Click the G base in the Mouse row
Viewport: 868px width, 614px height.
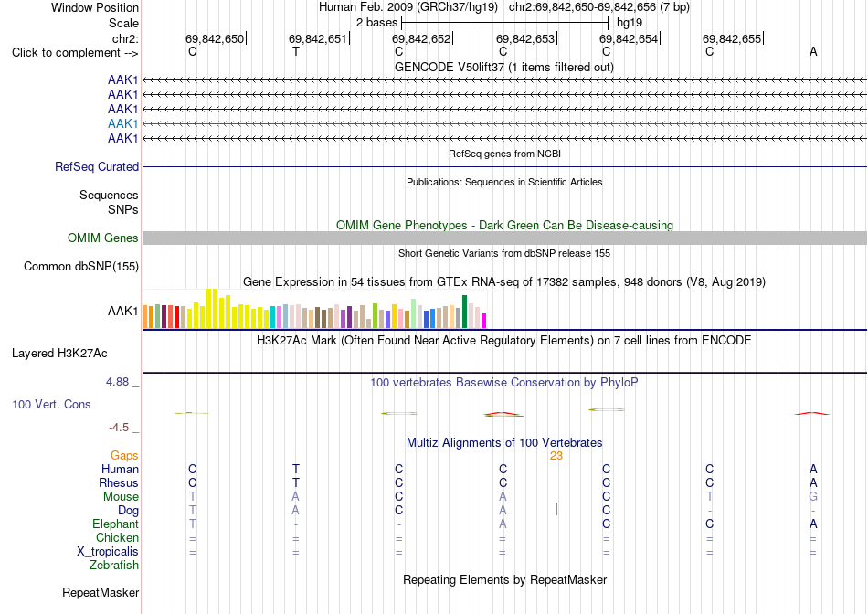click(x=813, y=497)
